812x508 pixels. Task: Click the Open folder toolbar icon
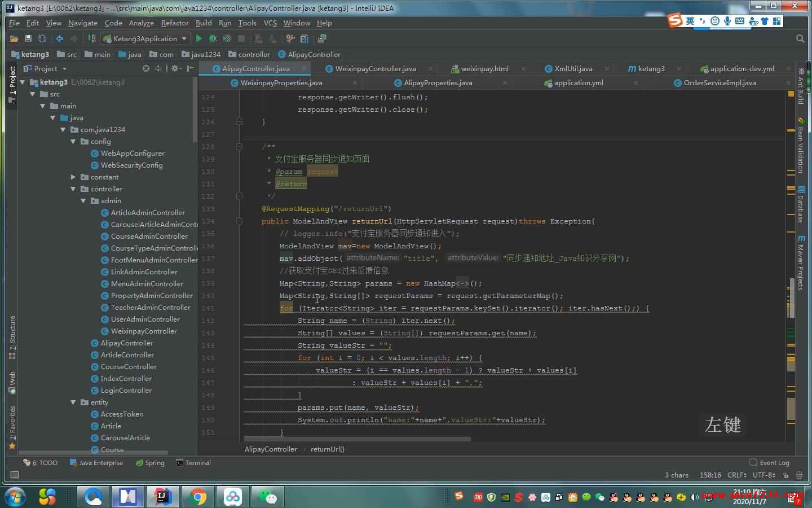[14, 38]
